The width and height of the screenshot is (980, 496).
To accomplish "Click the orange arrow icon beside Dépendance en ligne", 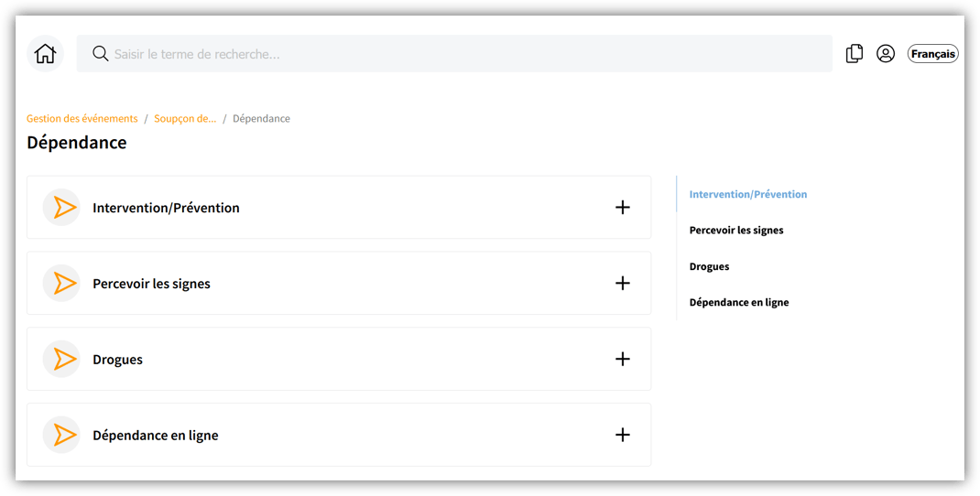I will [x=63, y=436].
